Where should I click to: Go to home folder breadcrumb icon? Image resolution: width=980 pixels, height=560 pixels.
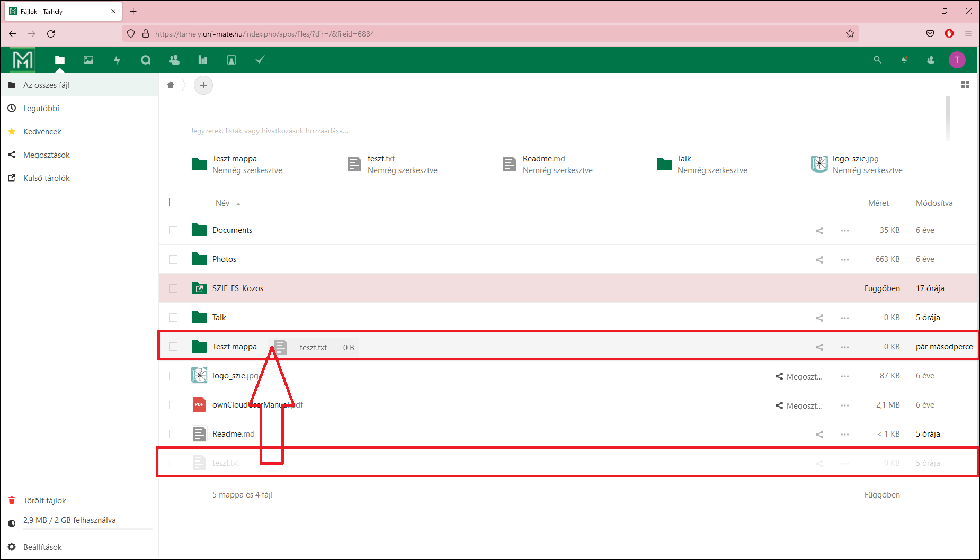171,85
